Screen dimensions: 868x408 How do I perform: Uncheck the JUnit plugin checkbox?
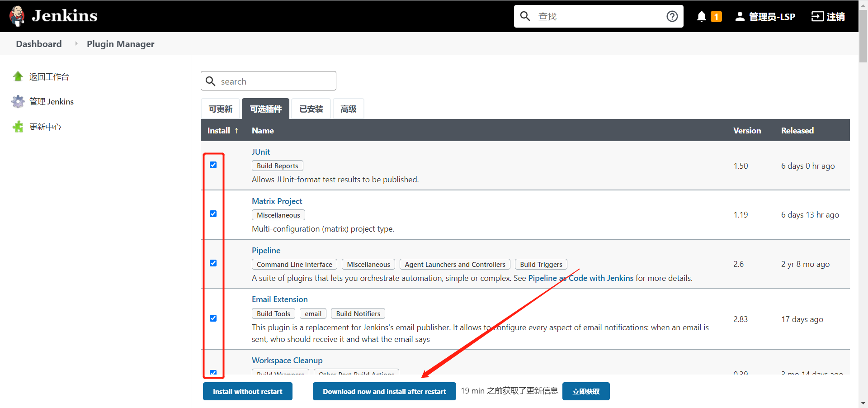point(213,165)
